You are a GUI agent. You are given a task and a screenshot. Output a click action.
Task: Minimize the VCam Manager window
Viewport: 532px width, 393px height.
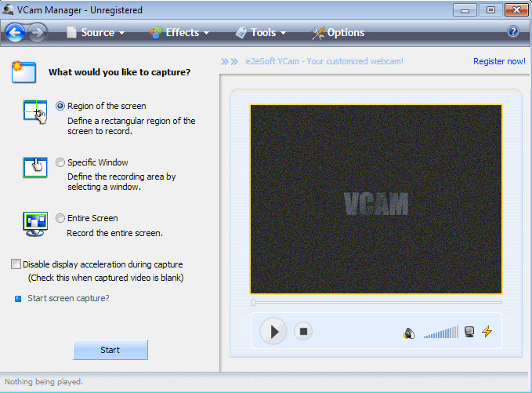pyautogui.click(x=465, y=10)
